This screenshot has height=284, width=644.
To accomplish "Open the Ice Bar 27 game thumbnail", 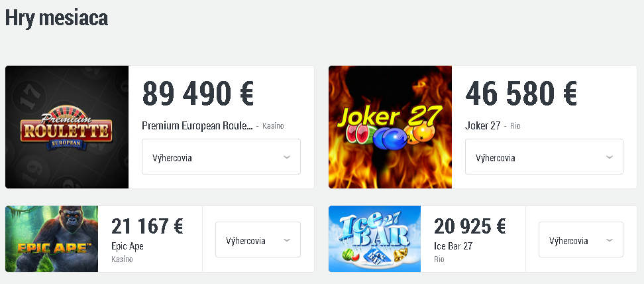I will click(x=374, y=239).
